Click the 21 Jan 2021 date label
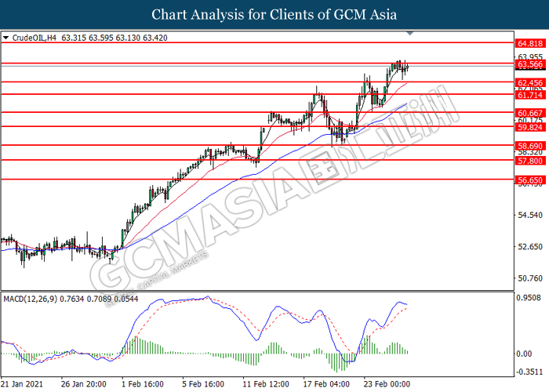This screenshot has width=549, height=392. [22, 384]
